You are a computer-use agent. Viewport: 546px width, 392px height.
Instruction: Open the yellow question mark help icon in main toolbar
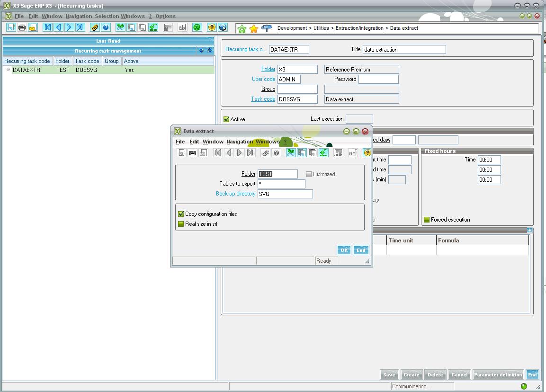(212, 27)
